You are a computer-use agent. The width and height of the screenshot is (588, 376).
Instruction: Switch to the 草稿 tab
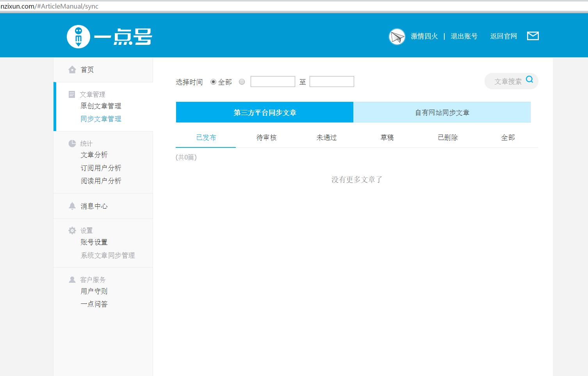[387, 137]
